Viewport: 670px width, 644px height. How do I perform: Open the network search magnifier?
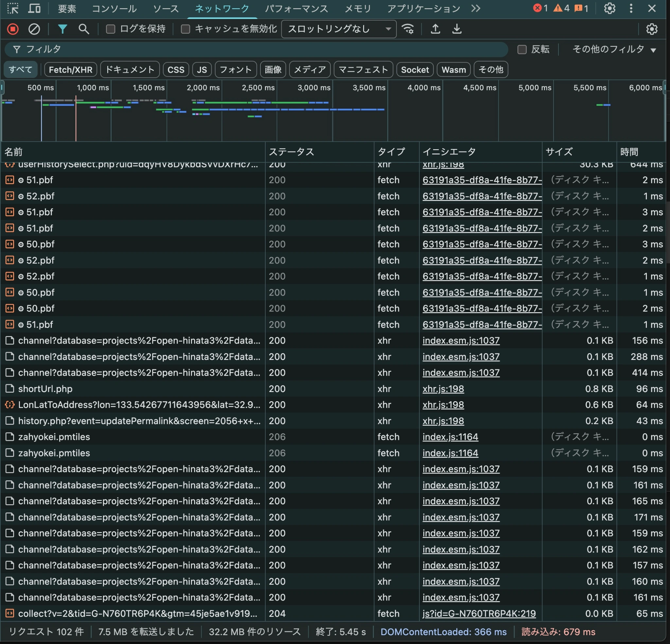point(84,29)
